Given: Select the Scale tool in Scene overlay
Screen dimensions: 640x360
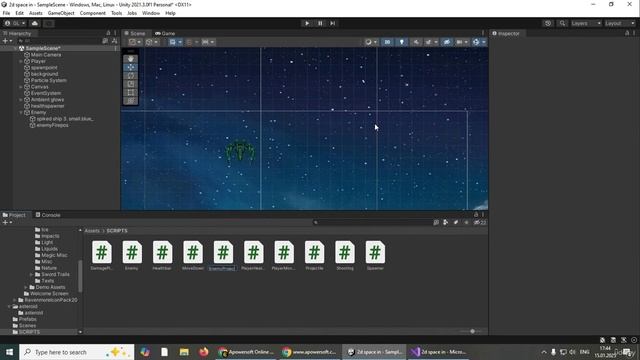Looking at the screenshot, I should pyautogui.click(x=131, y=84).
